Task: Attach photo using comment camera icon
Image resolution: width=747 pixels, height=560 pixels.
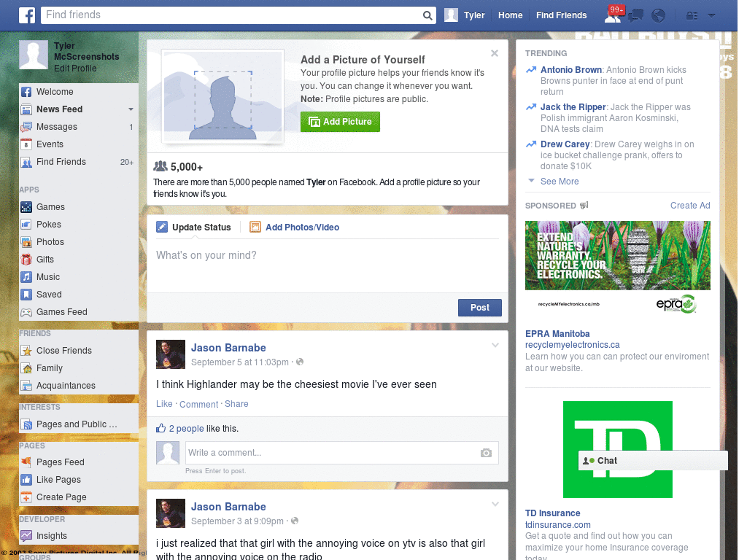Action: coord(486,453)
